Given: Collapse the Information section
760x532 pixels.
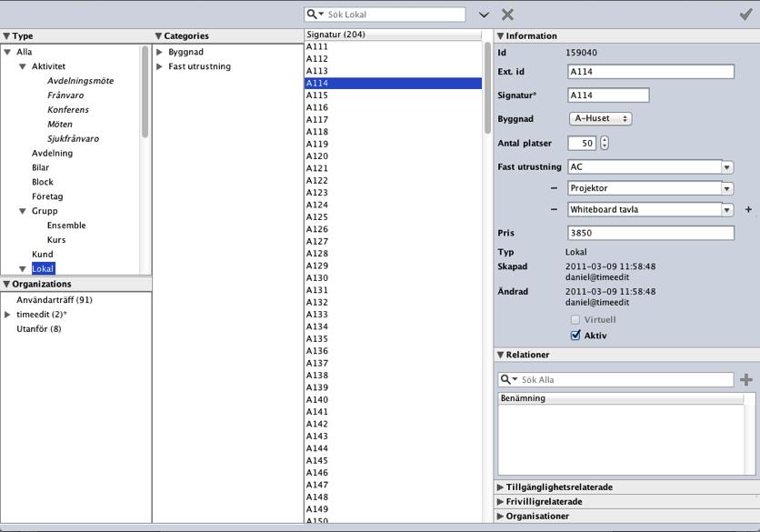Looking at the screenshot, I should tap(501, 35).
